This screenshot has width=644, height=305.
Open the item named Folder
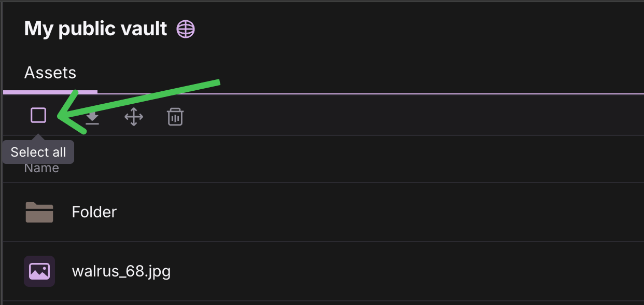click(94, 212)
